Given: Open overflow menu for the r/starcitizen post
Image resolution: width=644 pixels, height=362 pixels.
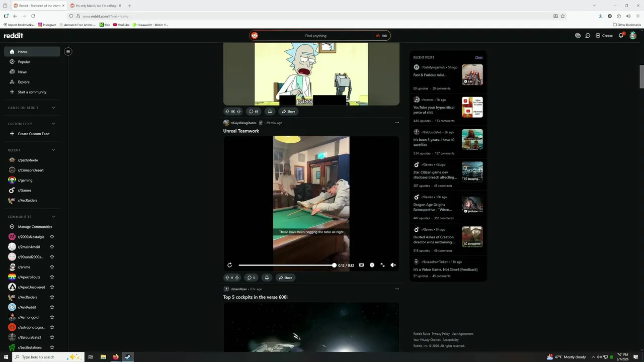Looking at the screenshot, I should point(397,289).
